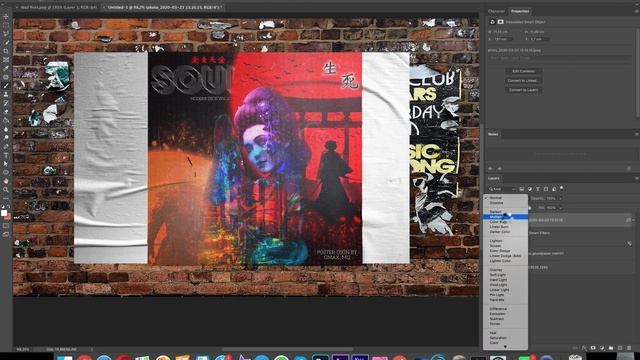Choose Saturation blend mode
The image size is (640, 360).
coord(505,338)
